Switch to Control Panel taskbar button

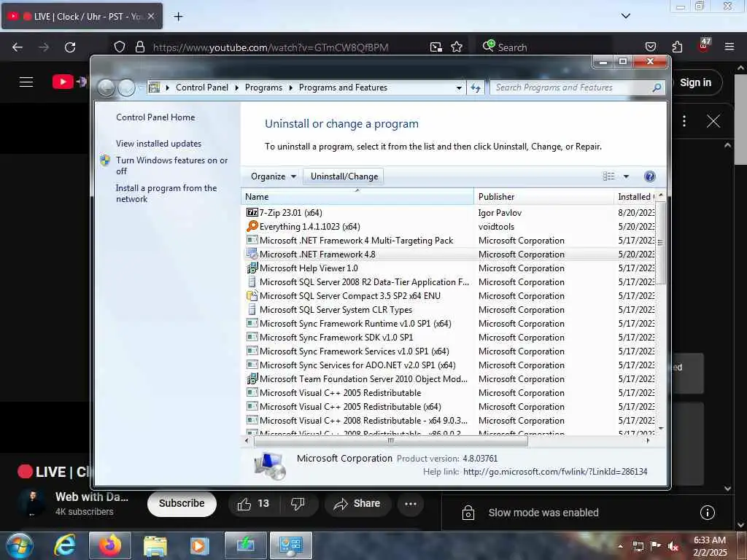click(x=291, y=545)
